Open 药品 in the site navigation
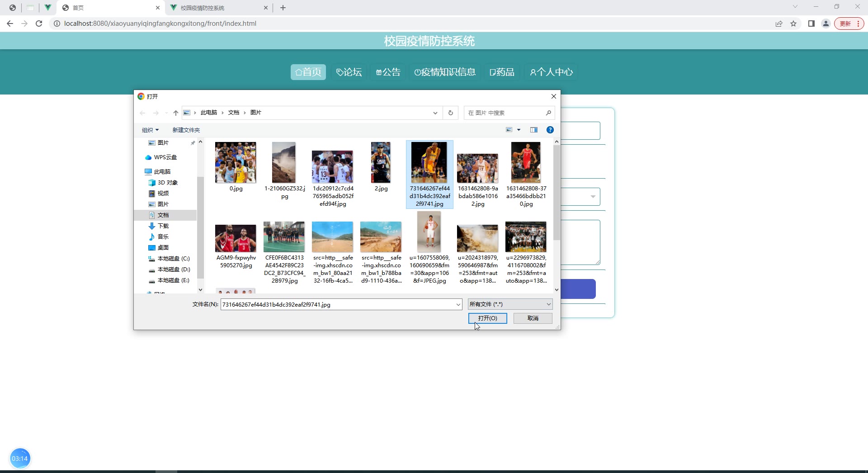Screen dimensions: 868x473 pyautogui.click(x=502, y=72)
